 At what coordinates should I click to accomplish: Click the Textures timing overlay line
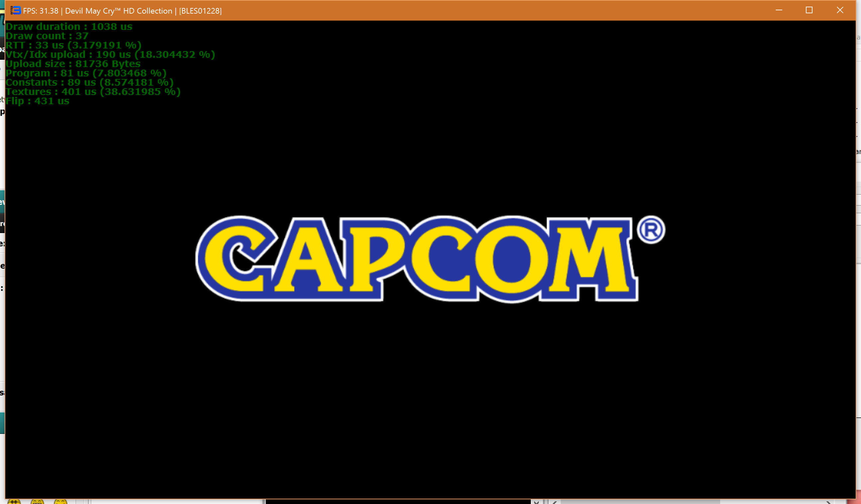tap(93, 92)
